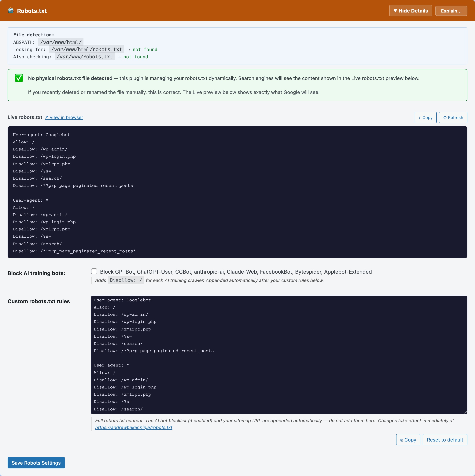Click Save Robots Settings
This screenshot has height=476, width=475.
36,463
